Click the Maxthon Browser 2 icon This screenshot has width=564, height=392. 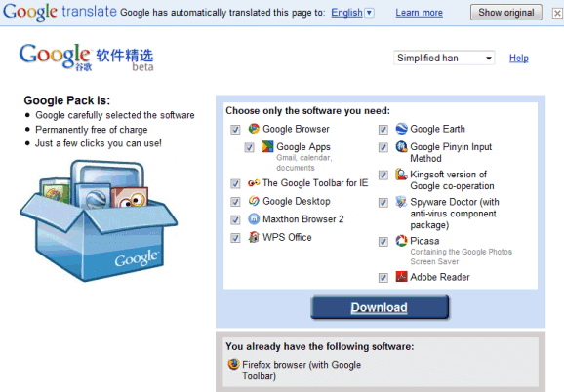pos(254,218)
